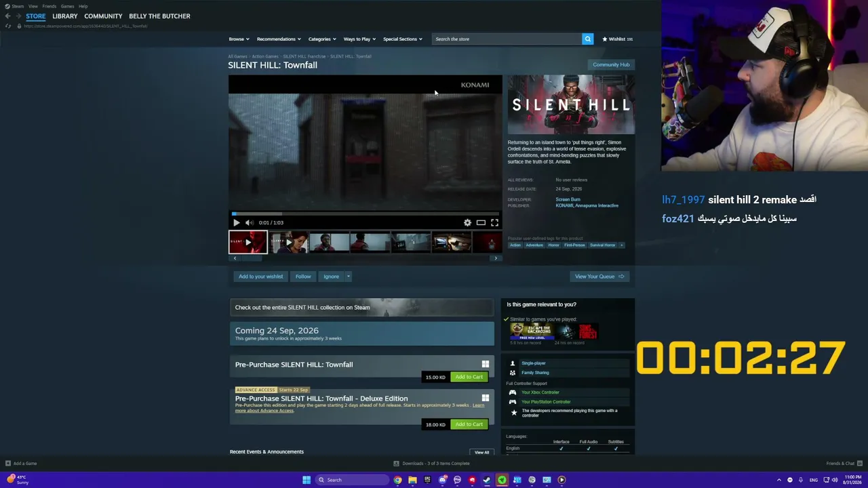Click the Add a Game plus icon
The image size is (868, 488).
(8, 464)
